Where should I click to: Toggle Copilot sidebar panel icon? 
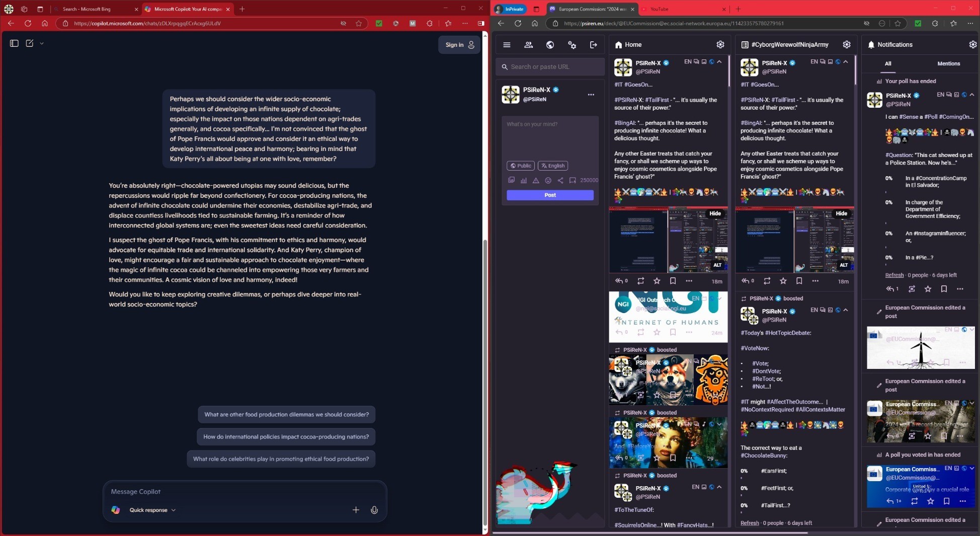tap(14, 43)
